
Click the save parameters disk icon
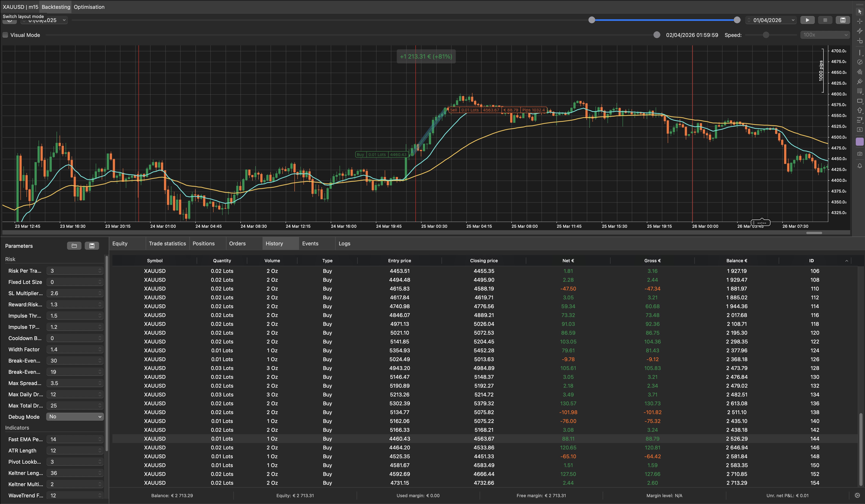coord(92,246)
